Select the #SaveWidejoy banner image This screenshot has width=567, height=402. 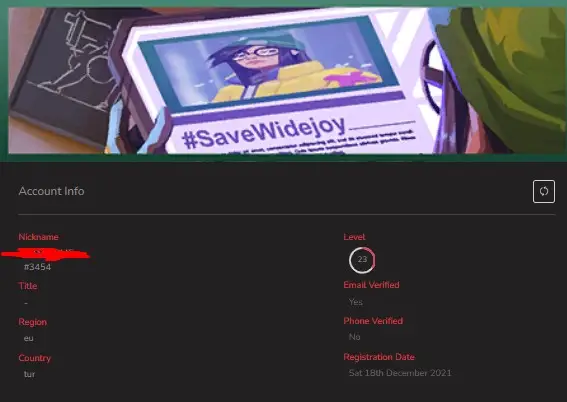pyautogui.click(x=287, y=81)
